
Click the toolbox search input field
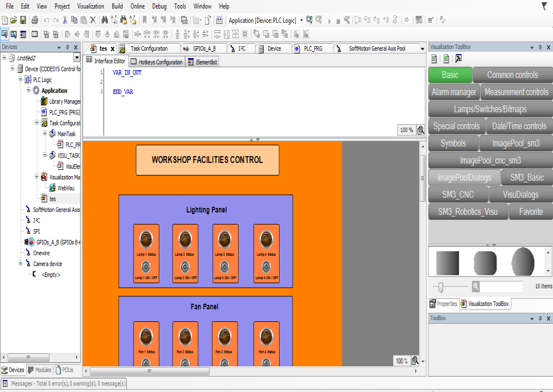coord(501,287)
